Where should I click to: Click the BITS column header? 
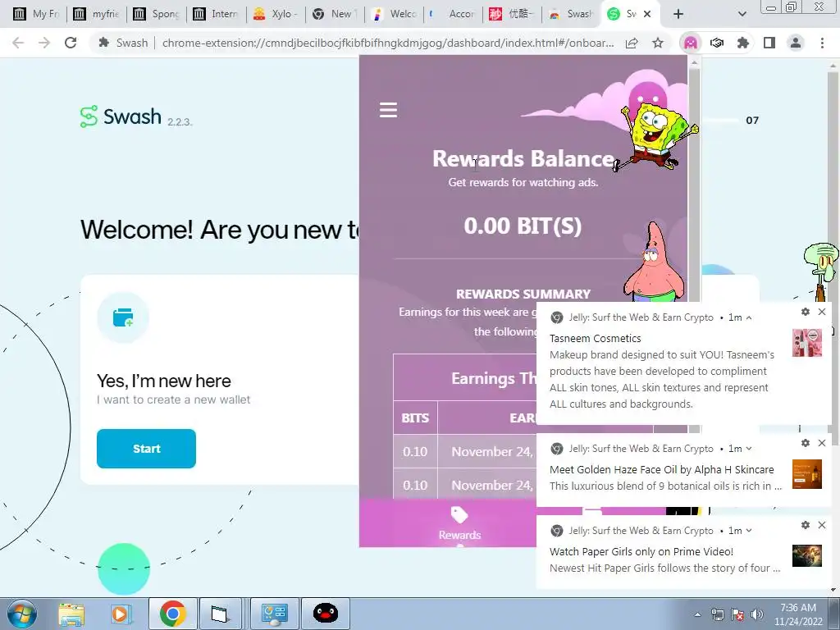tap(415, 418)
